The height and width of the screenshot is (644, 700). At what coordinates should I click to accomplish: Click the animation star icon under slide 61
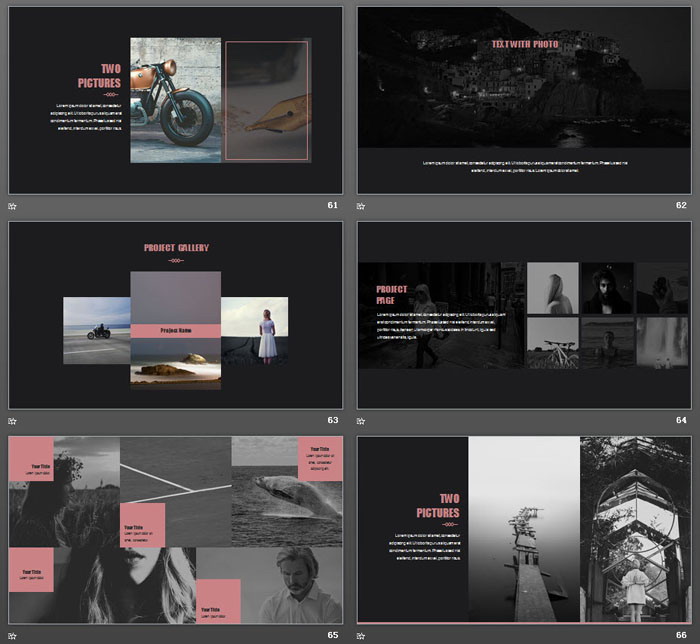pyautogui.click(x=12, y=206)
